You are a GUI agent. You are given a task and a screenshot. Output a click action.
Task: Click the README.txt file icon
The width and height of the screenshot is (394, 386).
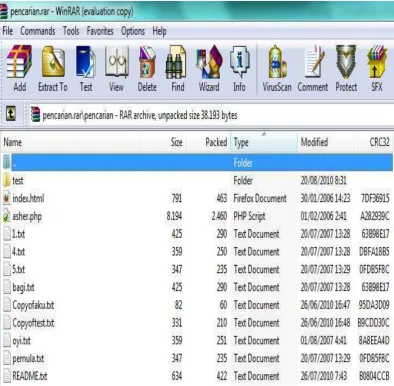(7, 376)
